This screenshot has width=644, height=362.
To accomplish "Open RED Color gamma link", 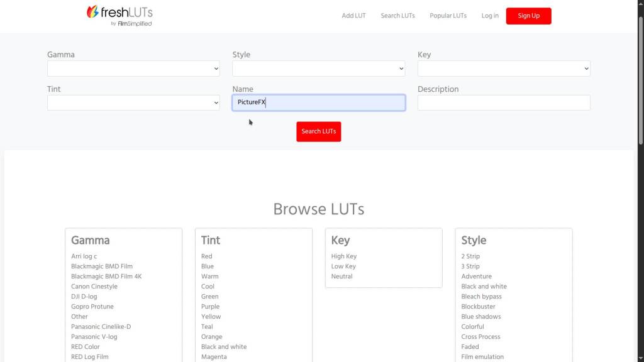I will 86,347.
